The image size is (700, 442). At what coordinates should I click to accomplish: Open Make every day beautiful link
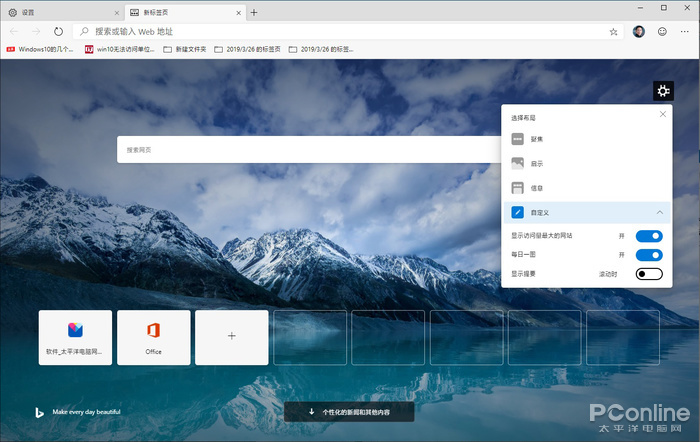[x=87, y=412]
